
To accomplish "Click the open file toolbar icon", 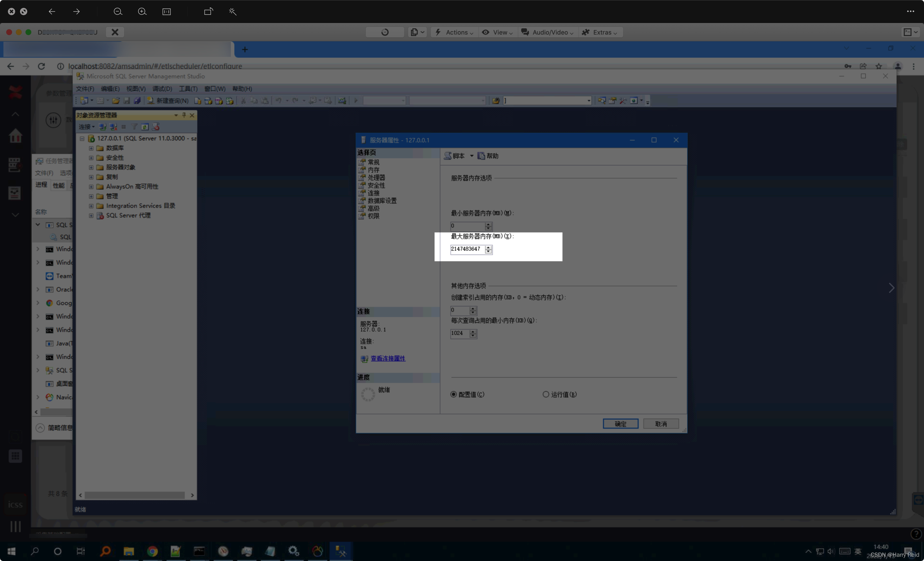I will [116, 101].
